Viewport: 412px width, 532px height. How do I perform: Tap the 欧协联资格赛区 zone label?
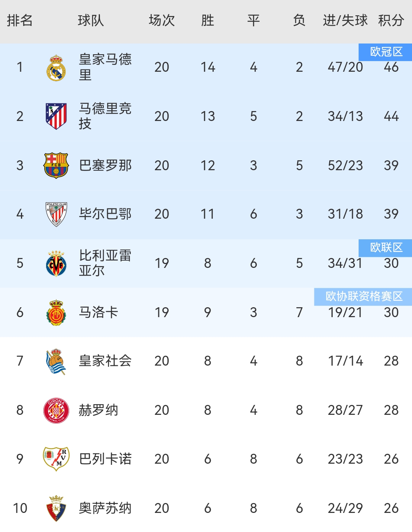364,297
